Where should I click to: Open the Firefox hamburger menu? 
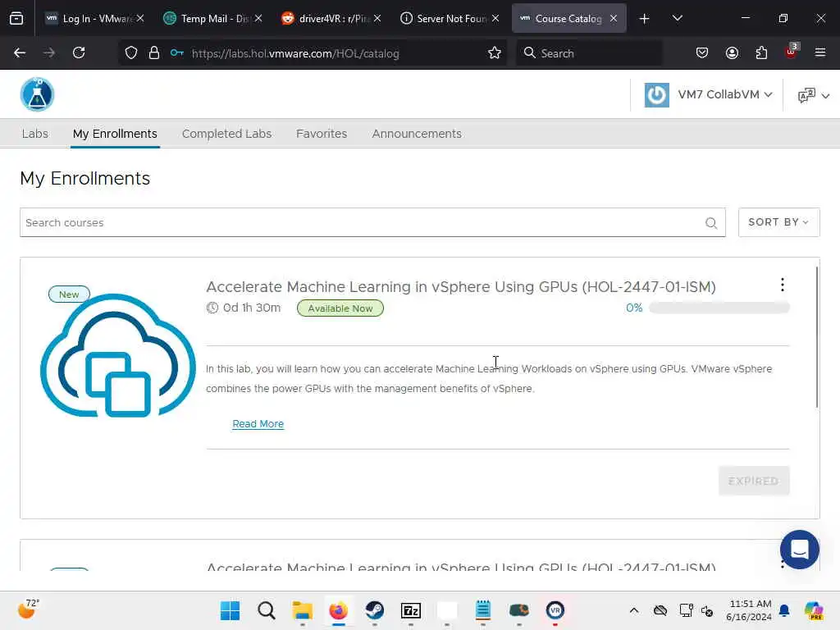click(820, 53)
